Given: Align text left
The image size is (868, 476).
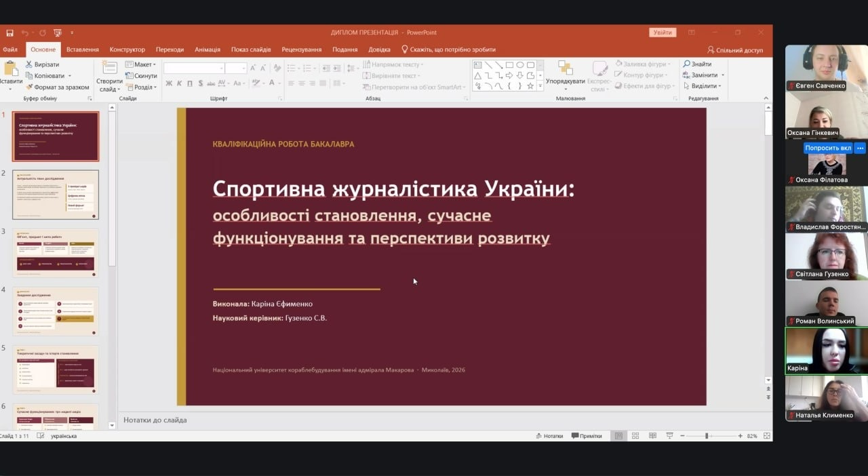Looking at the screenshot, I should pos(290,83).
